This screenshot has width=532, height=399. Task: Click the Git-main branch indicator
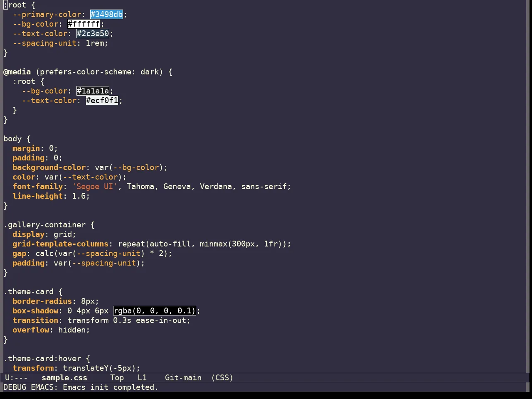(x=183, y=378)
